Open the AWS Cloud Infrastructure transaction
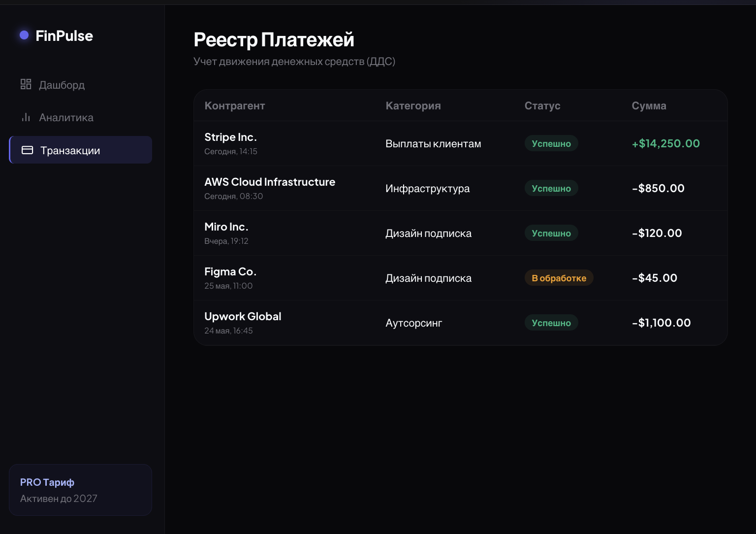 click(461, 188)
